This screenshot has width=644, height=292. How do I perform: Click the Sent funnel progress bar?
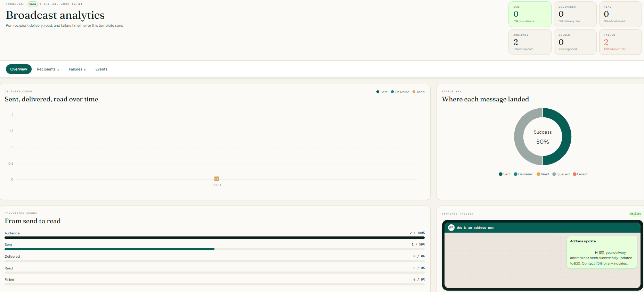point(214,249)
